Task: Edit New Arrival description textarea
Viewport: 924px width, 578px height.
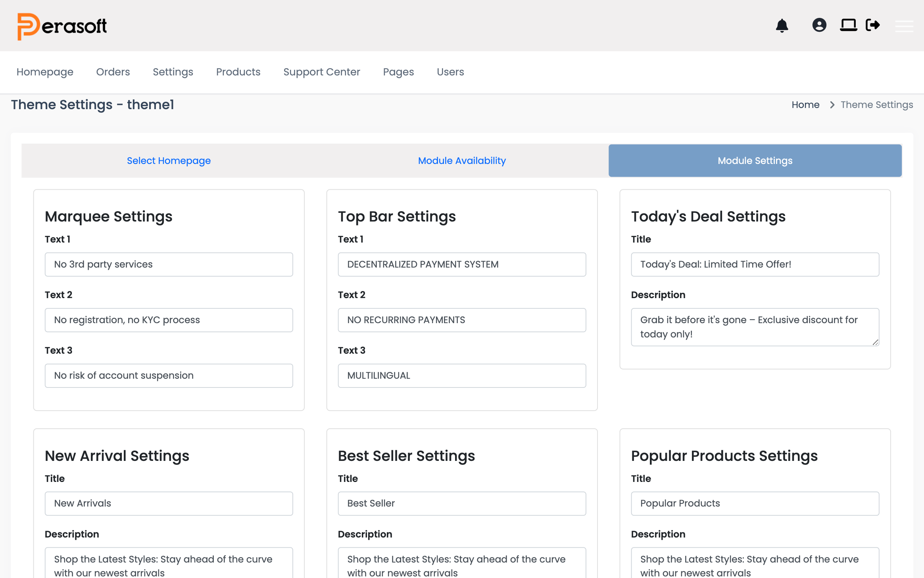Action: point(169,563)
